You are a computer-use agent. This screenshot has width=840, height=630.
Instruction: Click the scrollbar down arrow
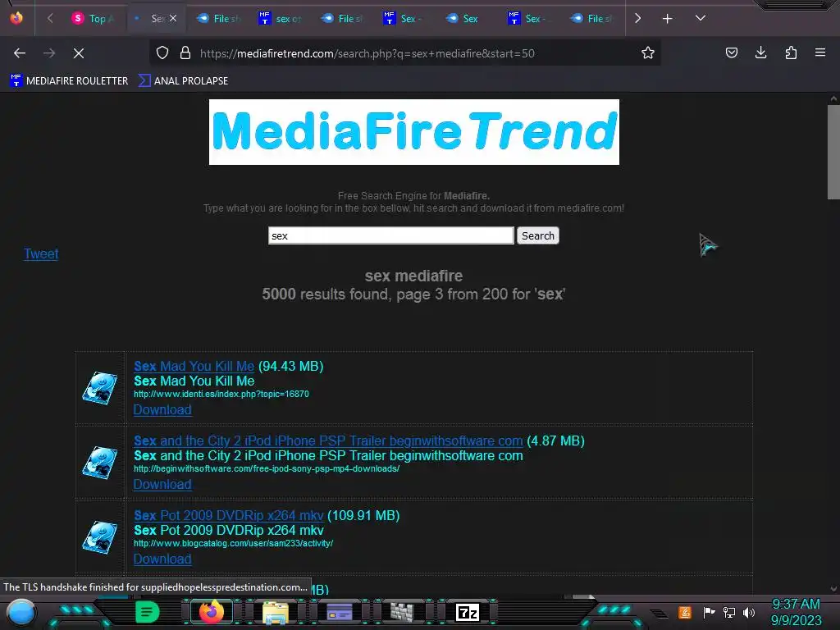pyautogui.click(x=833, y=589)
